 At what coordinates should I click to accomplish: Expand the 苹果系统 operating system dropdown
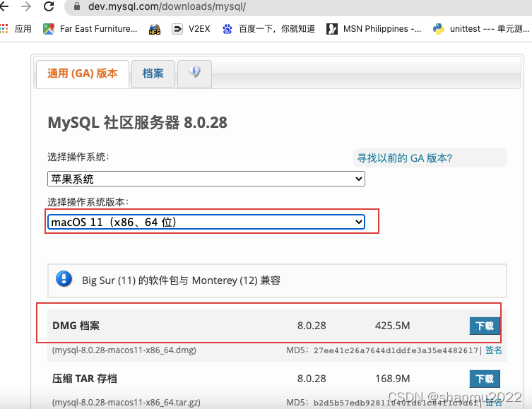(x=206, y=179)
